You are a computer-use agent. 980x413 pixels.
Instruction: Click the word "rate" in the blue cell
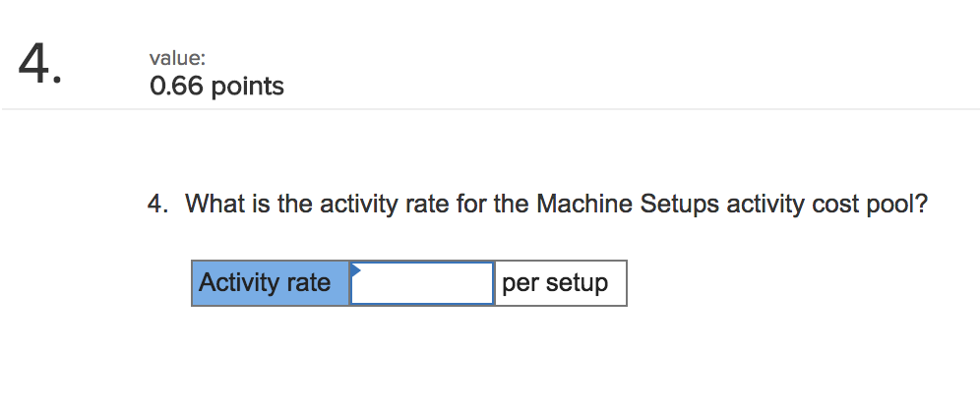309,284
